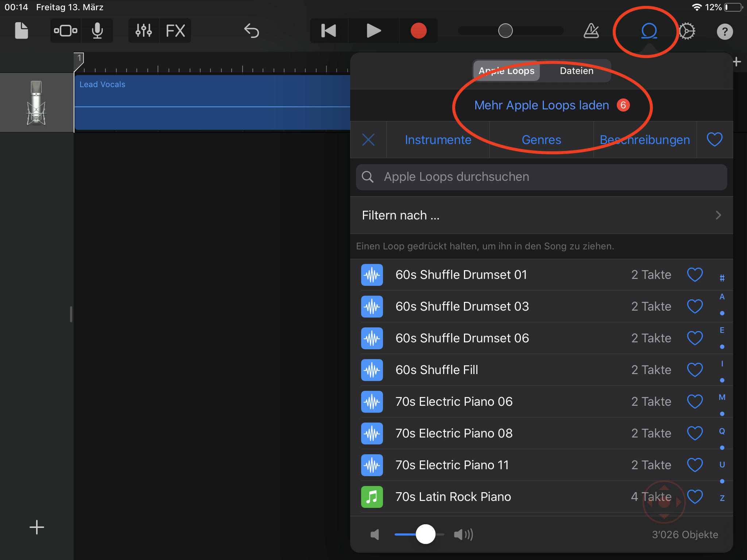Screen dimensions: 747x560
Task: Tap Mehr Apple Loops laden link
Action: coord(541,105)
